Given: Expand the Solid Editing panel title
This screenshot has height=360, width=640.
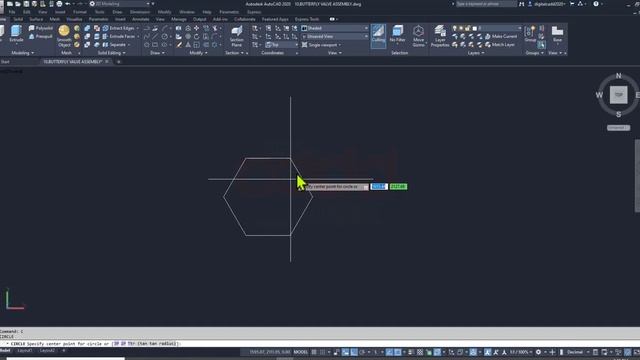Looking at the screenshot, I should [111, 53].
